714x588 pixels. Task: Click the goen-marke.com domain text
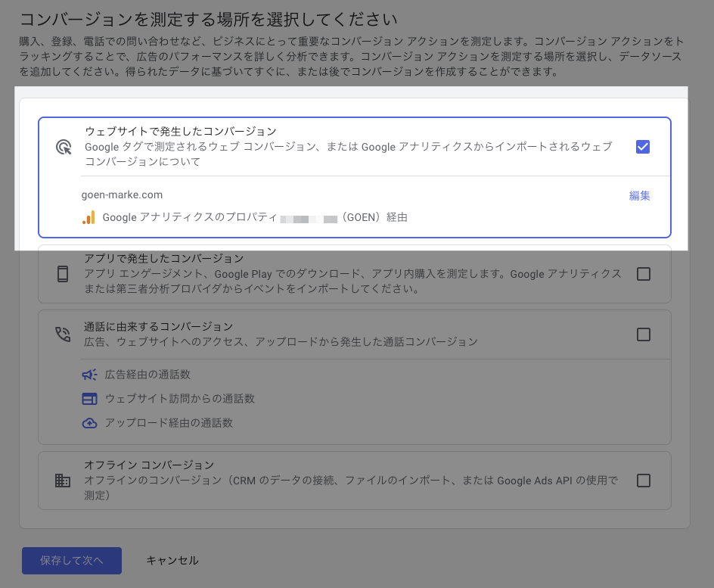click(122, 195)
